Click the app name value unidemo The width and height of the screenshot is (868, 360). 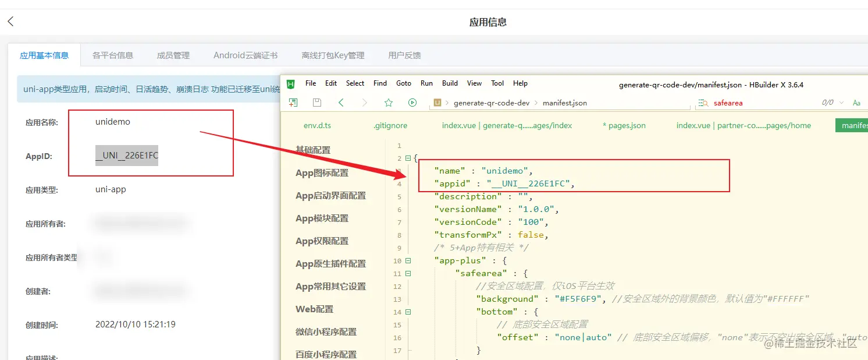point(113,122)
